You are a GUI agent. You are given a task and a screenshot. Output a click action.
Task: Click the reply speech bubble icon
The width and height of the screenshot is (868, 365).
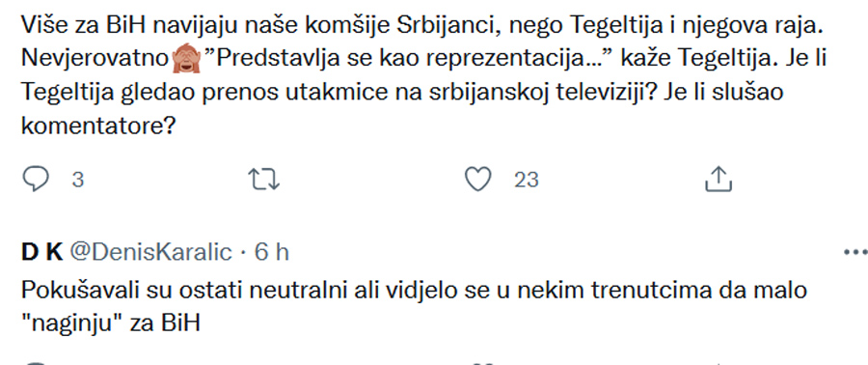pos(36,180)
